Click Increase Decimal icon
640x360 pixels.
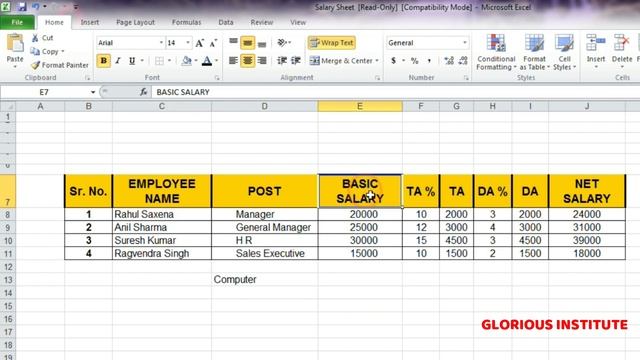coord(449,61)
